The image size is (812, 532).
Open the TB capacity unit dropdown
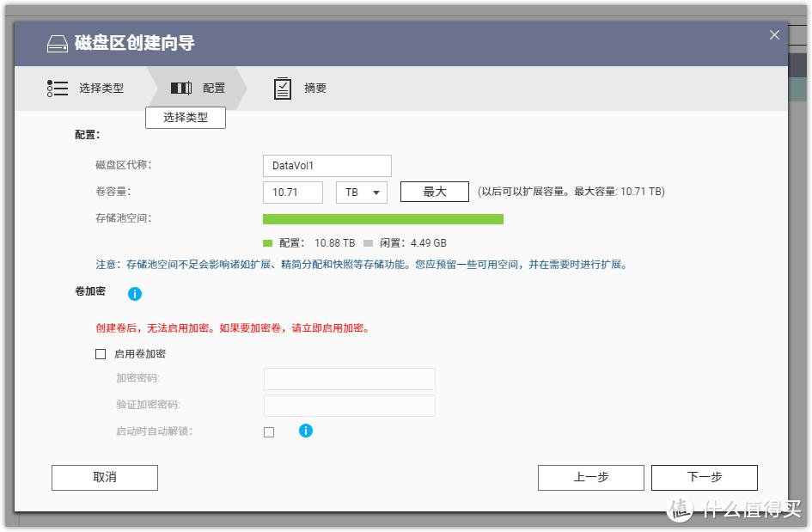click(361, 192)
